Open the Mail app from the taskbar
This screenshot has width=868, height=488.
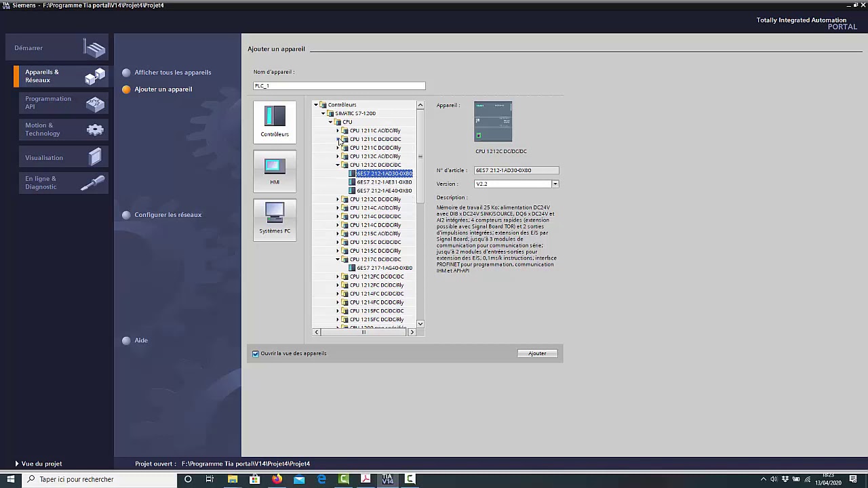click(299, 479)
